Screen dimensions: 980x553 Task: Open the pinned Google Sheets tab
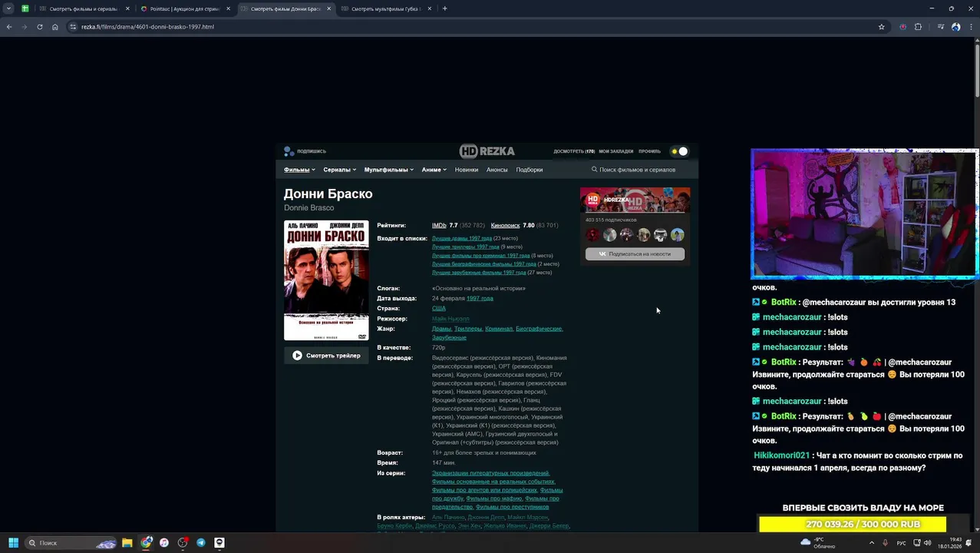coord(25,8)
